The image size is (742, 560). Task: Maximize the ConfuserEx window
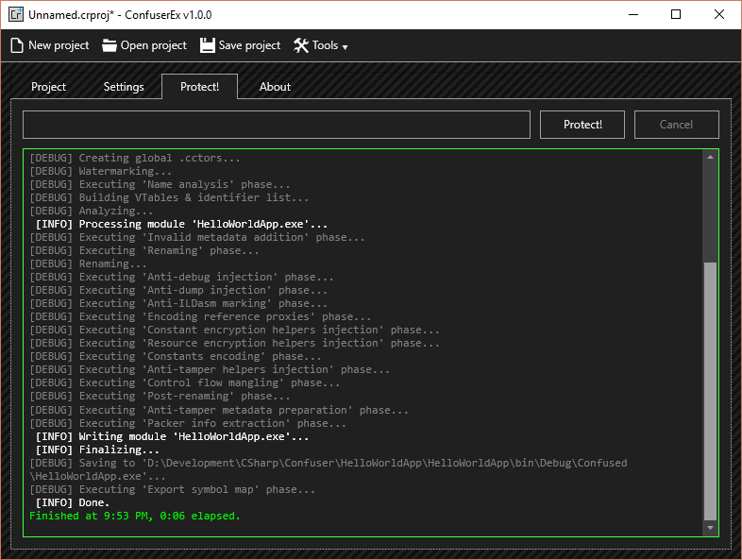click(676, 14)
